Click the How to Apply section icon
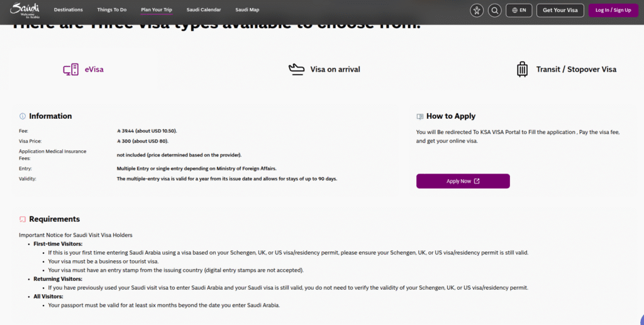The width and height of the screenshot is (644, 325). click(x=420, y=116)
